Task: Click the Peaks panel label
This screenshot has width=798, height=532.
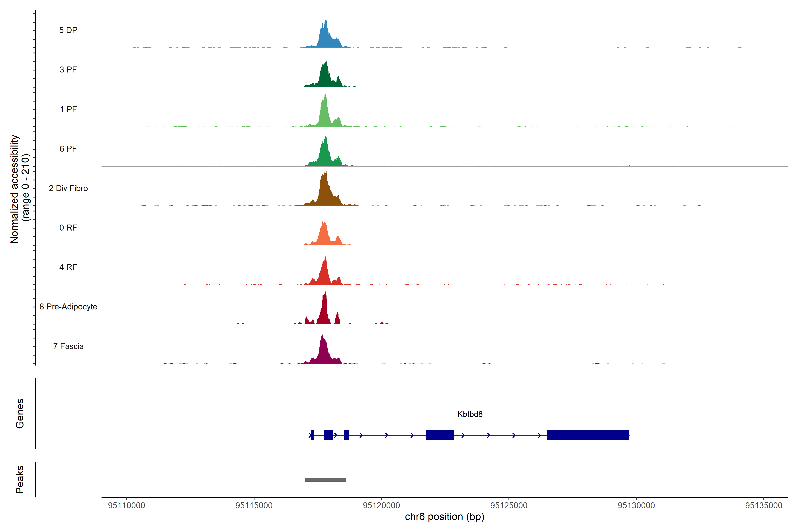Action: [20, 479]
